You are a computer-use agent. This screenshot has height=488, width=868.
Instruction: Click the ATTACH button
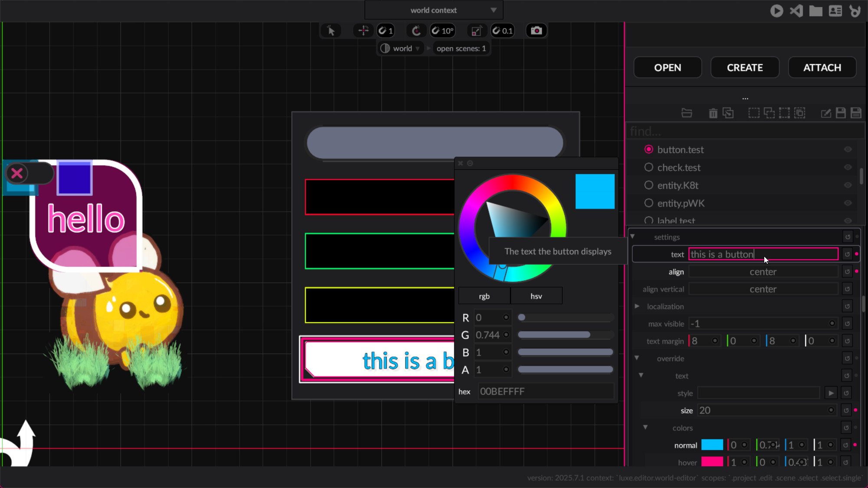point(822,68)
